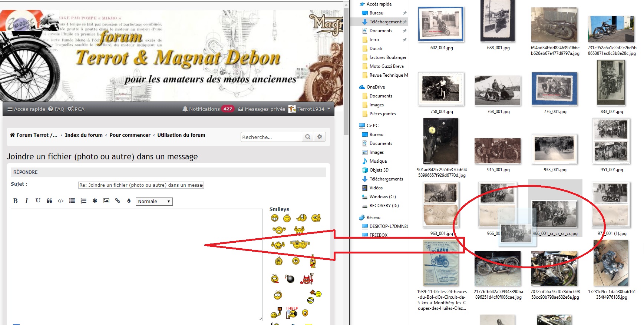Insert a list item using the asterisk icon
The height and width of the screenshot is (325, 644).
(95, 201)
